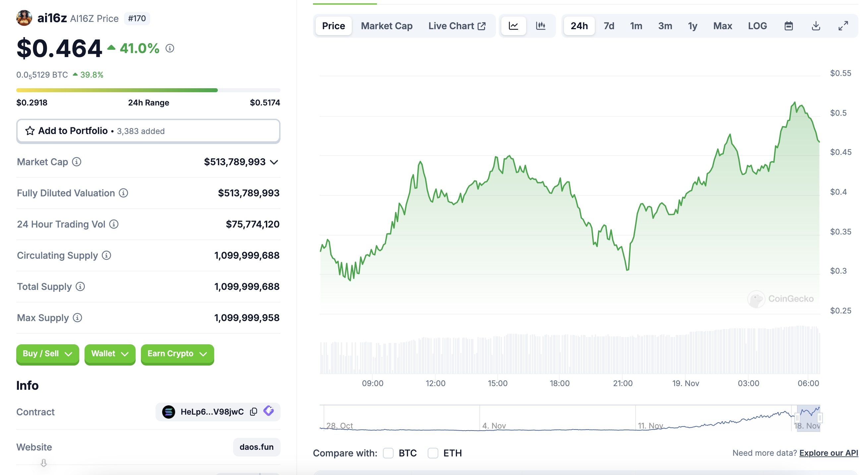Visit the daos.fun website link

coord(256,447)
